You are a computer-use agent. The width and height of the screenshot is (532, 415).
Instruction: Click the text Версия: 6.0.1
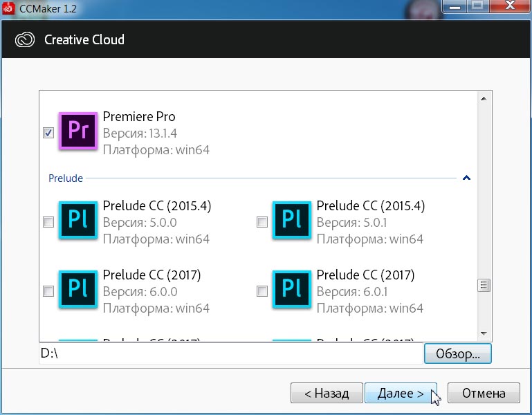[x=352, y=292]
